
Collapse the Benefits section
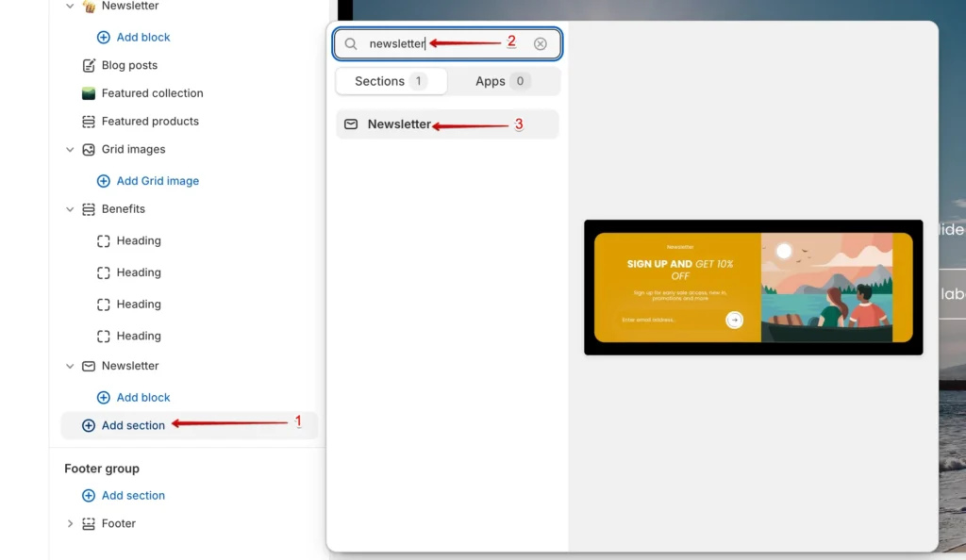point(70,209)
